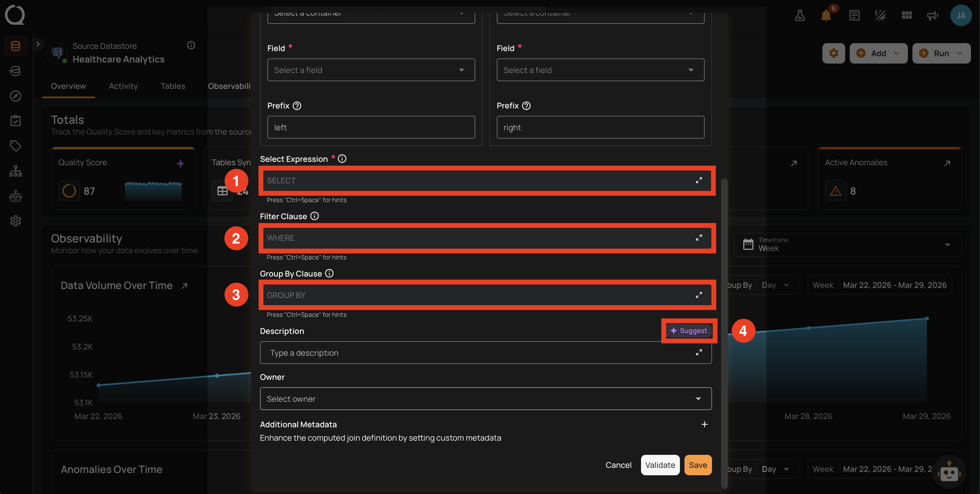This screenshot has width=980, height=494.
Task: Click the datastore settings gear button
Action: click(834, 53)
